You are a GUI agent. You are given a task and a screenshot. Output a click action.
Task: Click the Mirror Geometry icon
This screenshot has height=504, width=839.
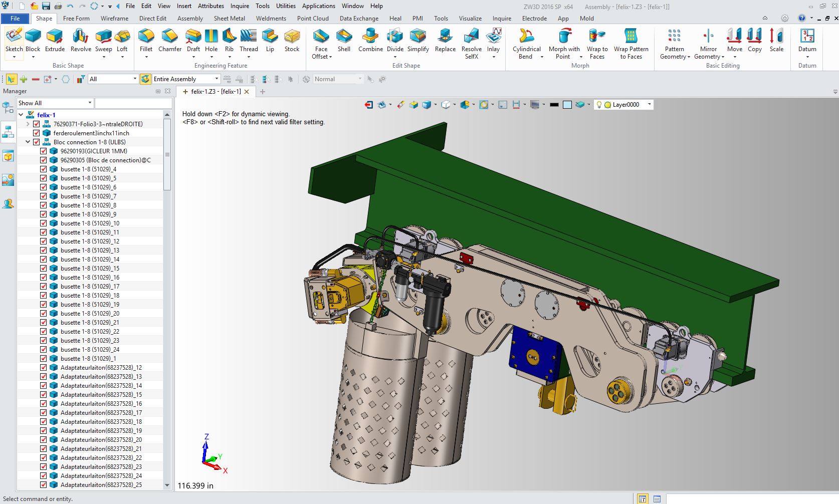[708, 36]
